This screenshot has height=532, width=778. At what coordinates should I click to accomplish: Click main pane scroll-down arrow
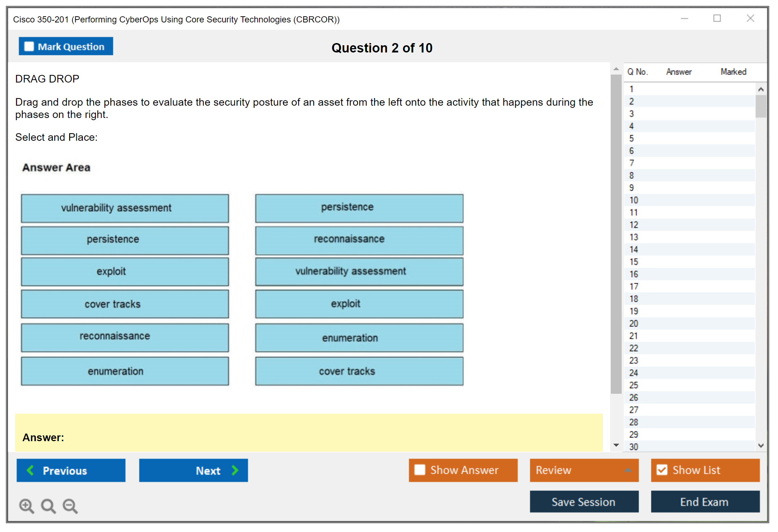616,445
